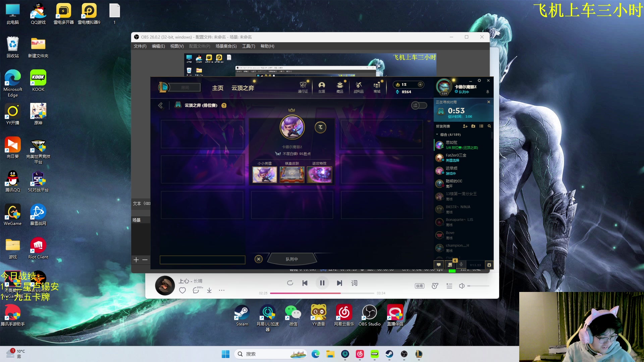Adjust the music volume slider
644x362 pixels.
(478, 286)
